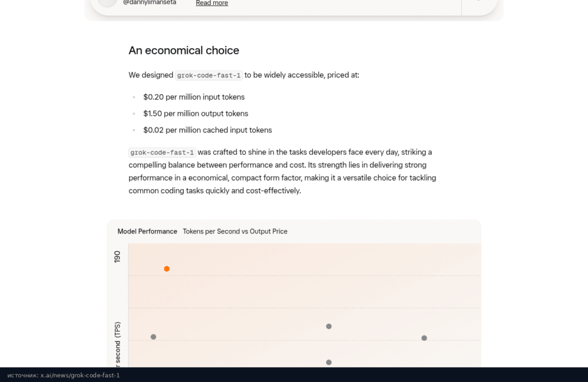Click the @dannylimanseta handle
The width and height of the screenshot is (588, 382).
pos(150,2)
